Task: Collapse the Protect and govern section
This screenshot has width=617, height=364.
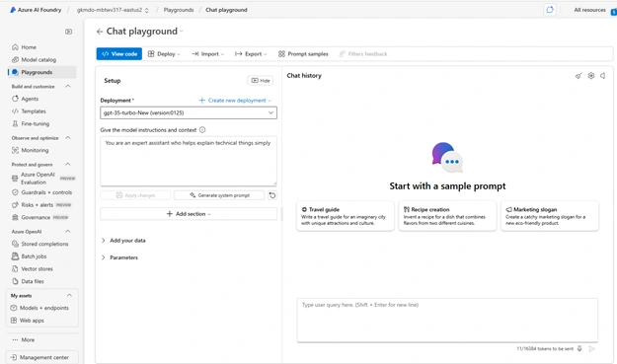Action: tap(68, 164)
